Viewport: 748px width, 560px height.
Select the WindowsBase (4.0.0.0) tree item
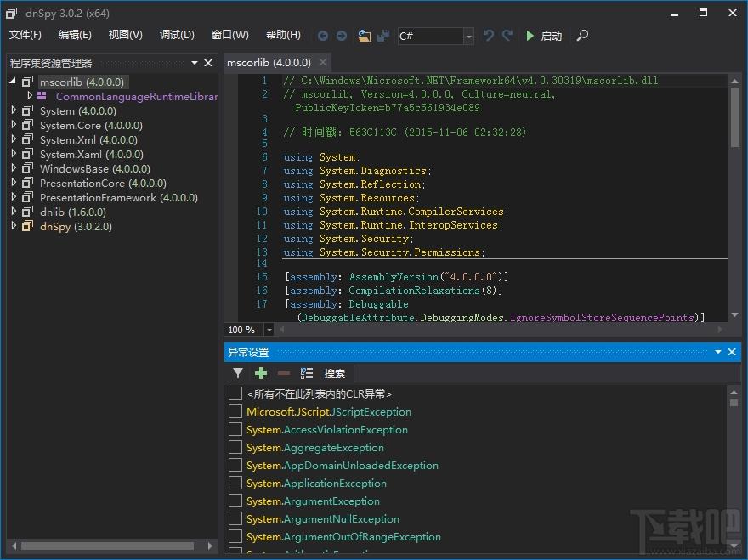point(95,168)
